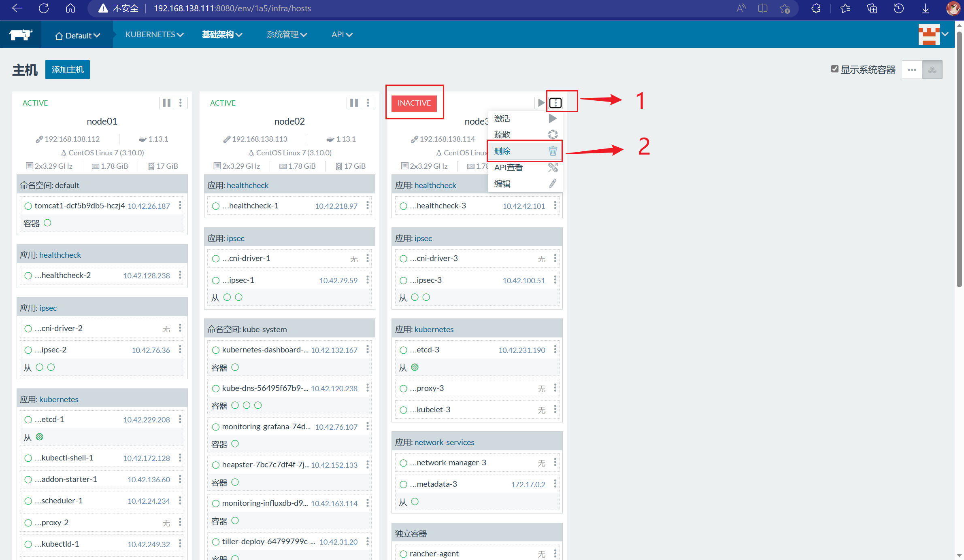Expand the 系统管理 menu
The width and height of the screenshot is (964, 560).
[286, 34]
